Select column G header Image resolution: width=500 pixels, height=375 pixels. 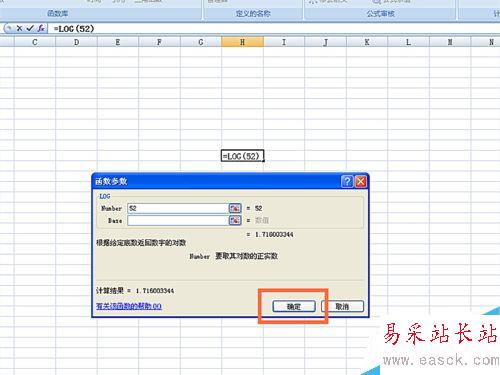pyautogui.click(x=201, y=42)
